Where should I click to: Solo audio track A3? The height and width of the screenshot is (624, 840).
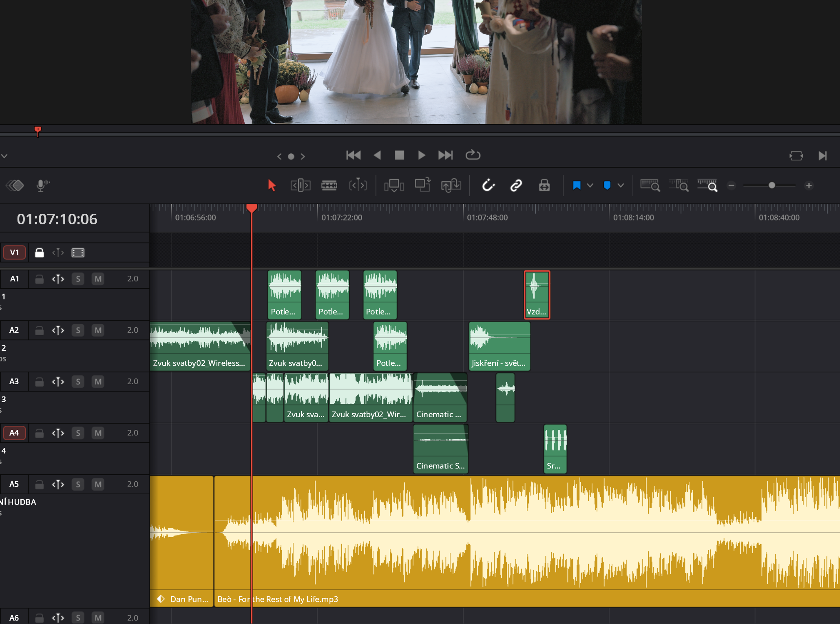coord(78,382)
